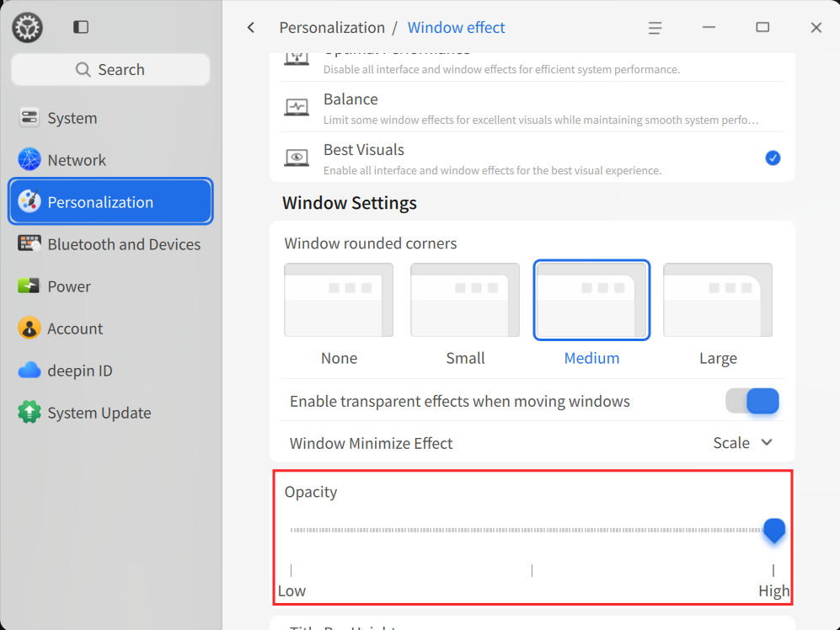The image size is (840, 630).
Task: Select Best Visuals checkmark
Action: click(x=773, y=158)
